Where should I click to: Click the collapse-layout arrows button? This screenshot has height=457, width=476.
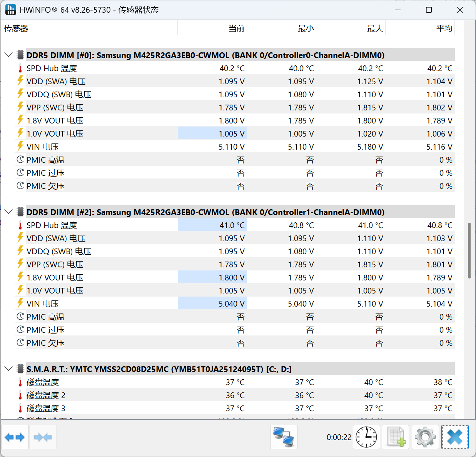coord(43,437)
